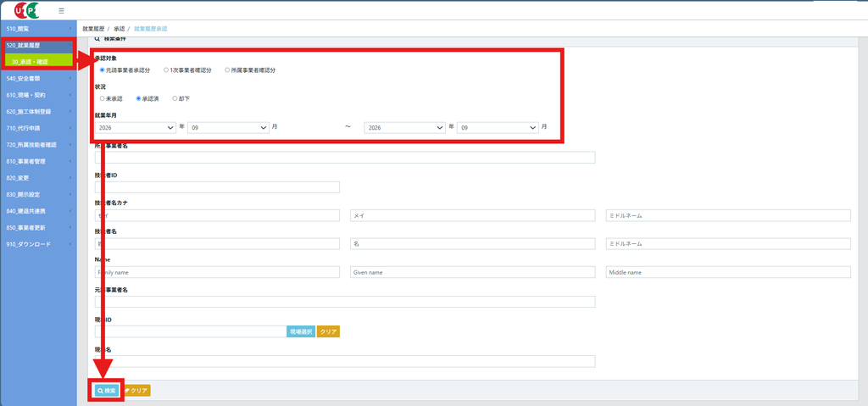868x406 pixels.
Task: Select 1次事業者確認分 radio button
Action: pos(166,70)
